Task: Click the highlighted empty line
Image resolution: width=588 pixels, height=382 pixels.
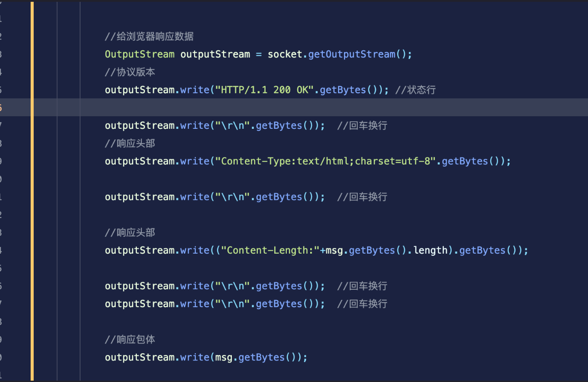Action: tap(270, 107)
